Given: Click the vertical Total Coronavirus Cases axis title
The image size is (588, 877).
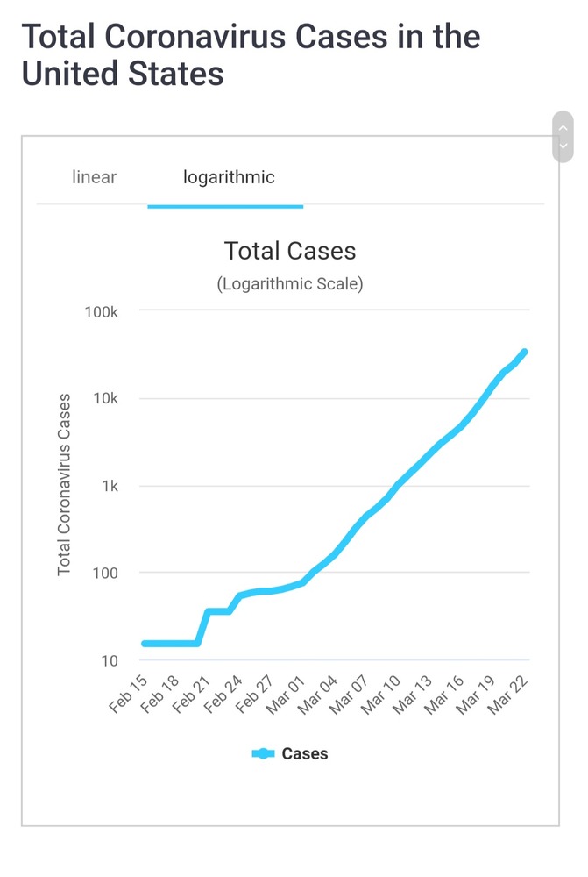Looking at the screenshot, I should [x=64, y=485].
